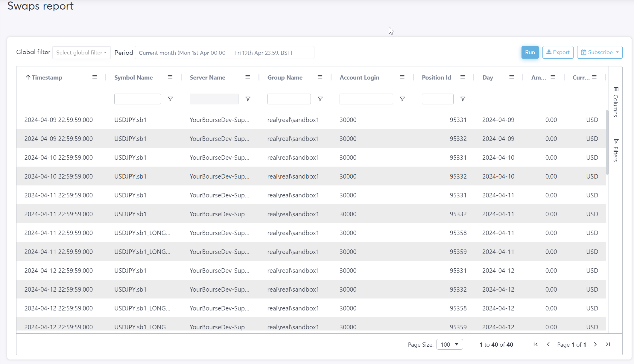Sort by Account Login column header

(359, 77)
